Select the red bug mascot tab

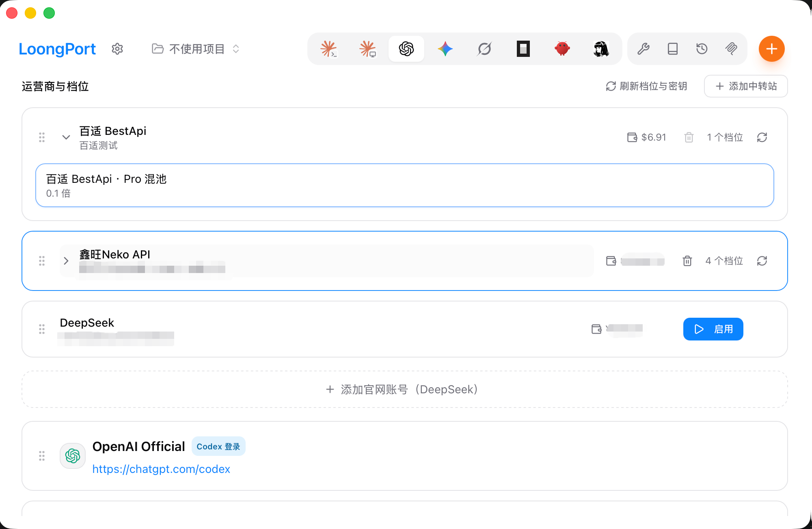[x=562, y=49]
